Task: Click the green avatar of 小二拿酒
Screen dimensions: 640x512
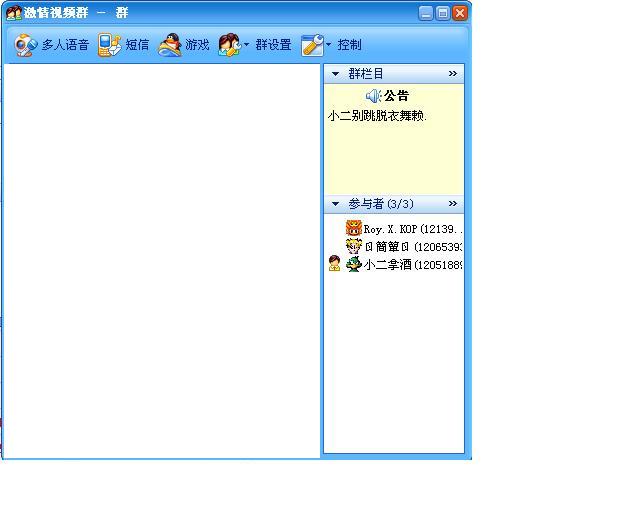Action: (353, 264)
